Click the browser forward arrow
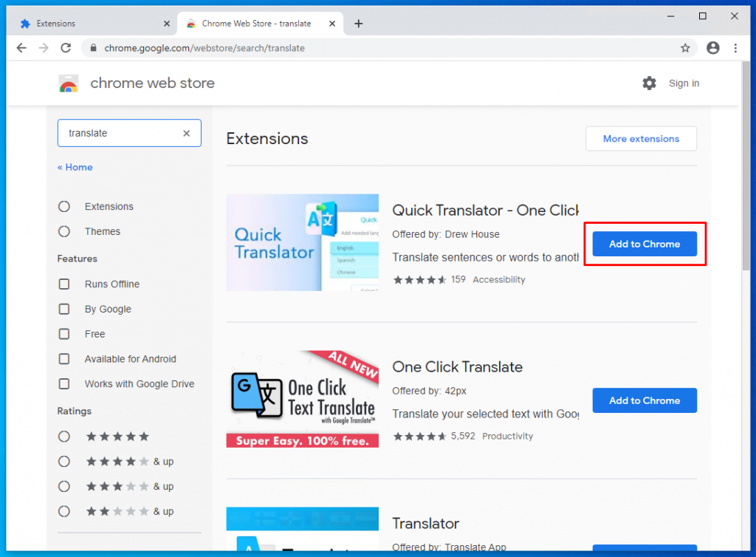This screenshot has width=756, height=557. (44, 48)
